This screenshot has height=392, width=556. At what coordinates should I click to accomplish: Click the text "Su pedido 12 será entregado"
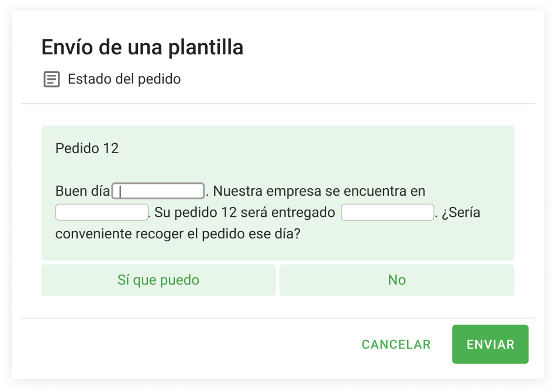[245, 213]
